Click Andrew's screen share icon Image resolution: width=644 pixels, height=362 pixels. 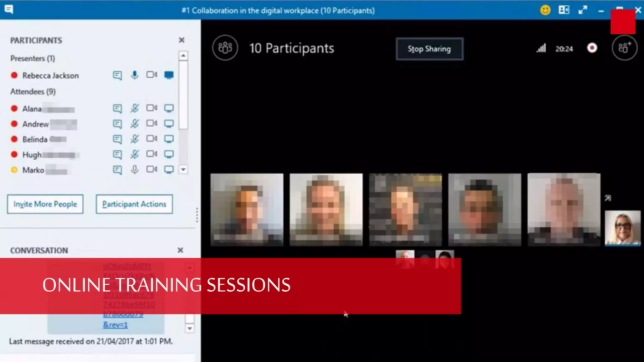point(169,124)
